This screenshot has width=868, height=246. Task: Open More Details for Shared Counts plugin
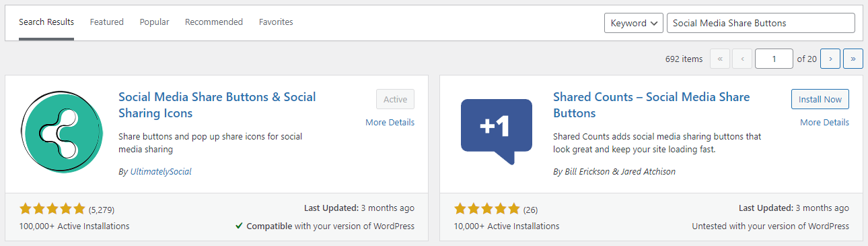tap(824, 123)
